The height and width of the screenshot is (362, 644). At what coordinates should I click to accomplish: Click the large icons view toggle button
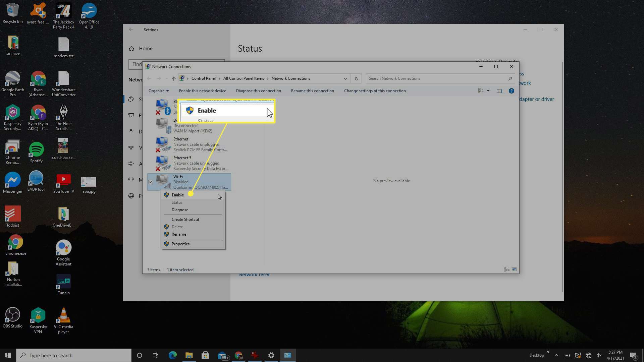point(514,269)
